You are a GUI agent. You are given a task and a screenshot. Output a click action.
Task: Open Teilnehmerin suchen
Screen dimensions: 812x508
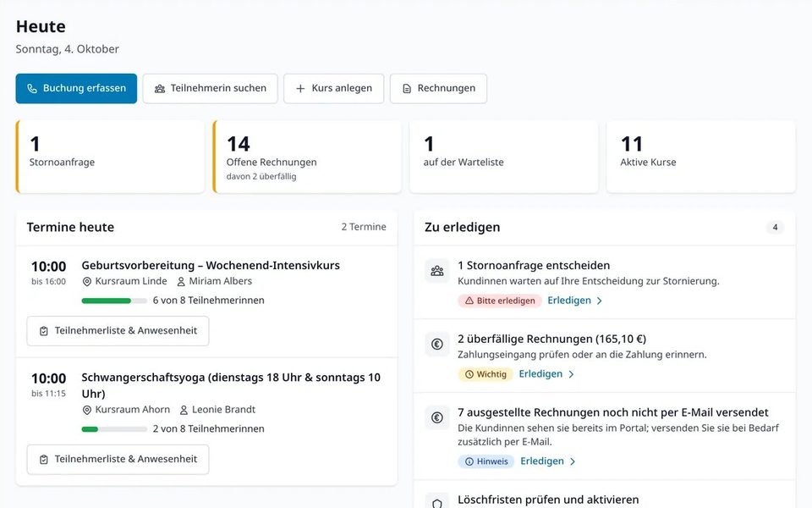(211, 89)
